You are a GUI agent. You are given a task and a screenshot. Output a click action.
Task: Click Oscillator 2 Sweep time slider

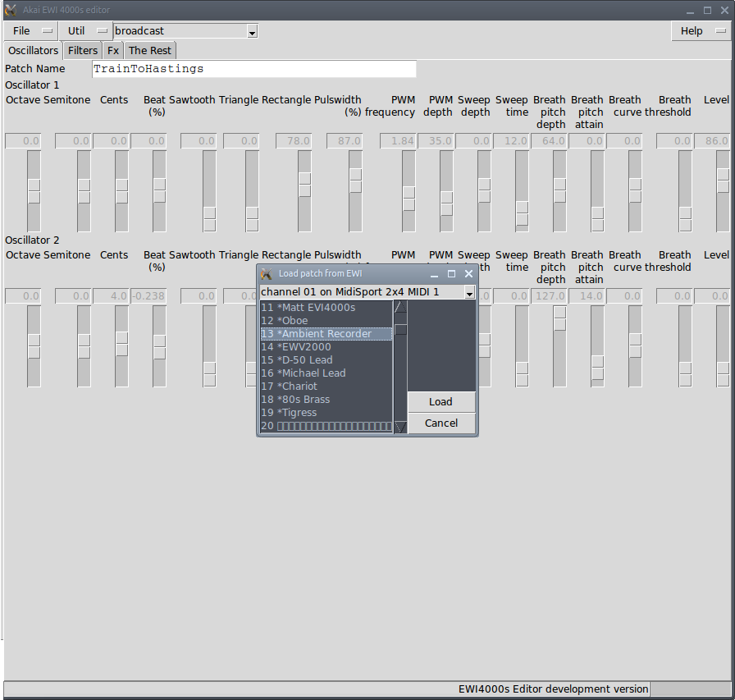523,346
